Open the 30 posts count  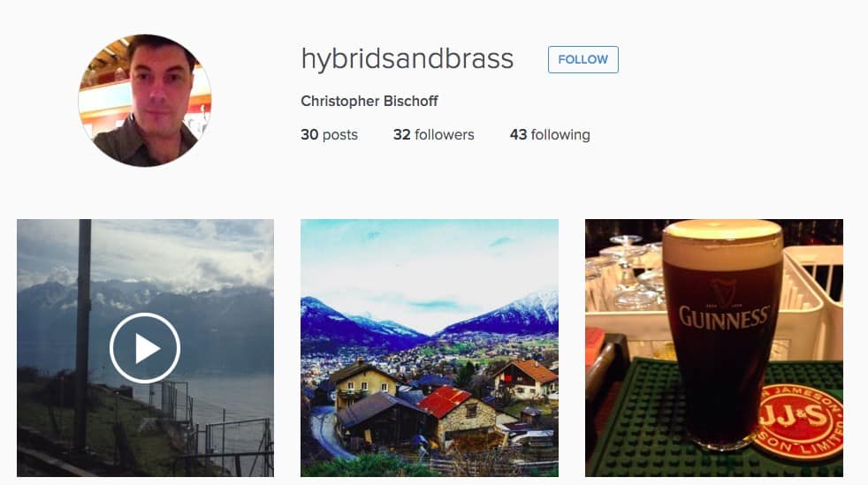pyautogui.click(x=329, y=134)
